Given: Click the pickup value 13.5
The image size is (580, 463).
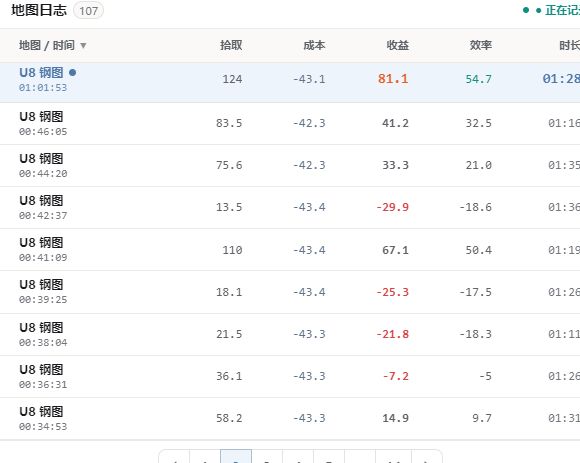Looking at the screenshot, I should point(229,207).
